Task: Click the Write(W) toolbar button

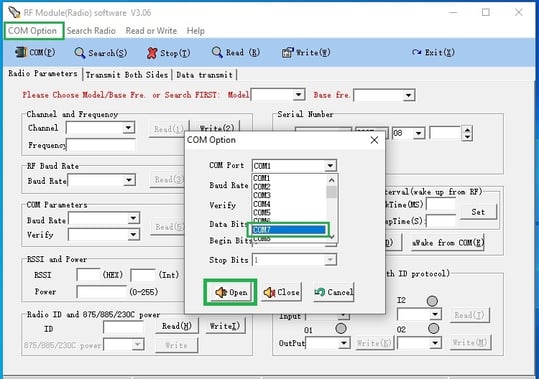Action: pyautogui.click(x=306, y=53)
